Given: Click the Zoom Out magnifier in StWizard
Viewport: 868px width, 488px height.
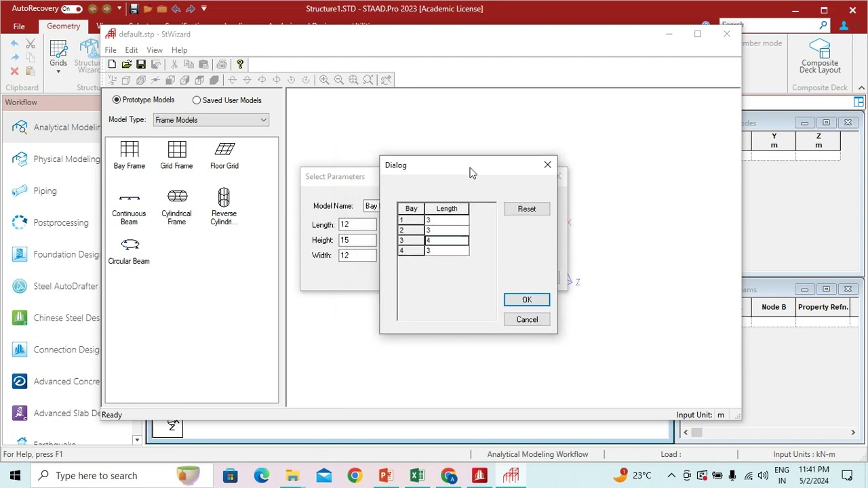Looking at the screenshot, I should point(339,80).
